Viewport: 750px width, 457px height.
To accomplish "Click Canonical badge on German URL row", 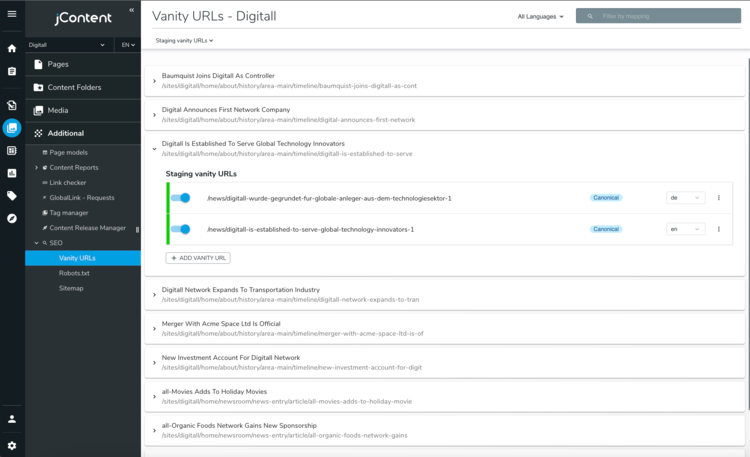I will pos(606,198).
